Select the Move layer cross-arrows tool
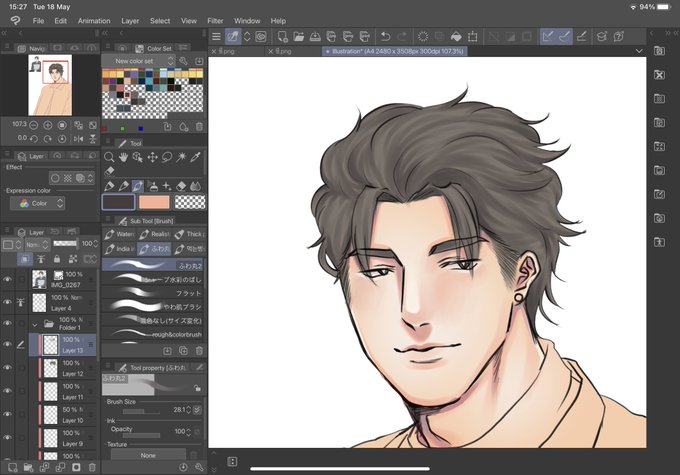The height and width of the screenshot is (475, 680). [x=152, y=157]
